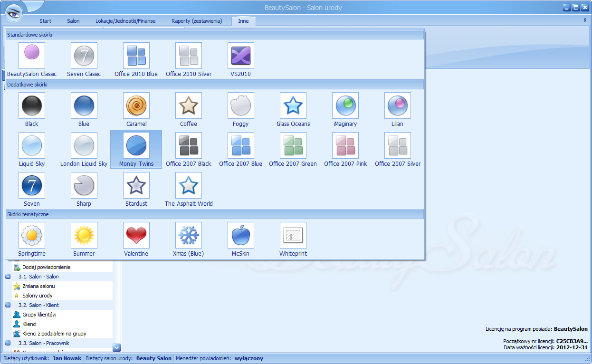Click the BeautySalon eye application button
The height and width of the screenshot is (364, 592).
[x=14, y=13]
